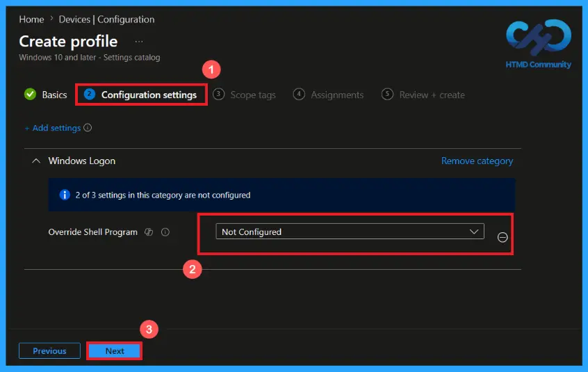Click the 'Windows 10 and later - Settings catalog' subtitle
Viewport: 588px width, 372px height.
[x=90, y=58]
